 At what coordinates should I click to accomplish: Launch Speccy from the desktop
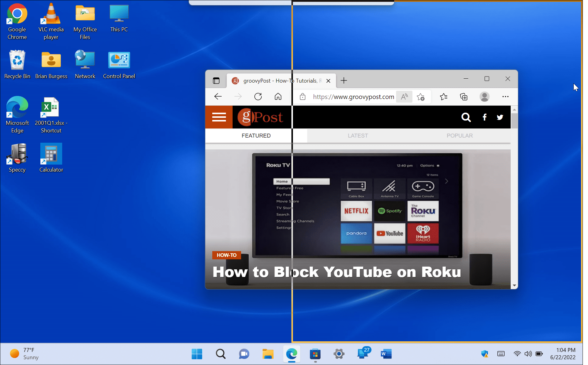(x=17, y=154)
